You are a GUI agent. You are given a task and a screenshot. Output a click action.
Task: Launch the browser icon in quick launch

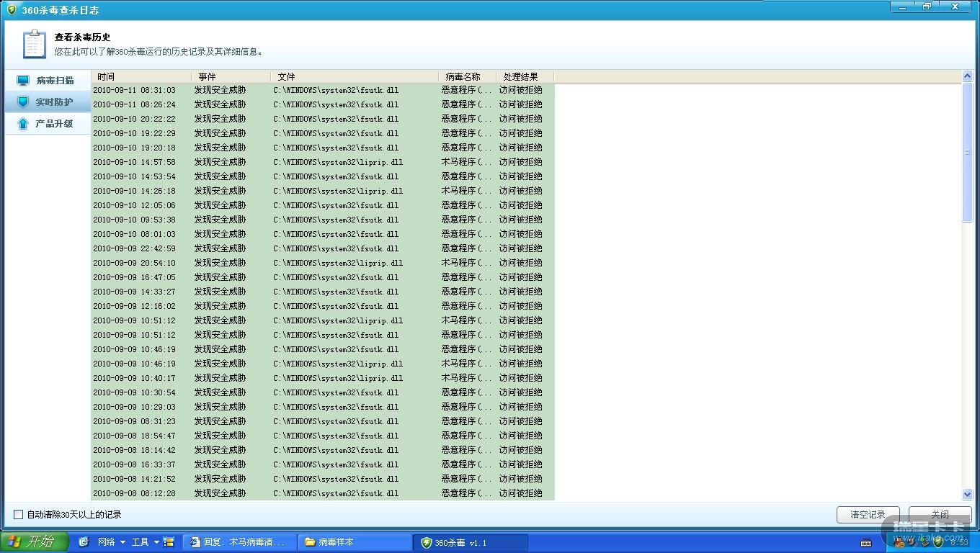click(x=84, y=542)
